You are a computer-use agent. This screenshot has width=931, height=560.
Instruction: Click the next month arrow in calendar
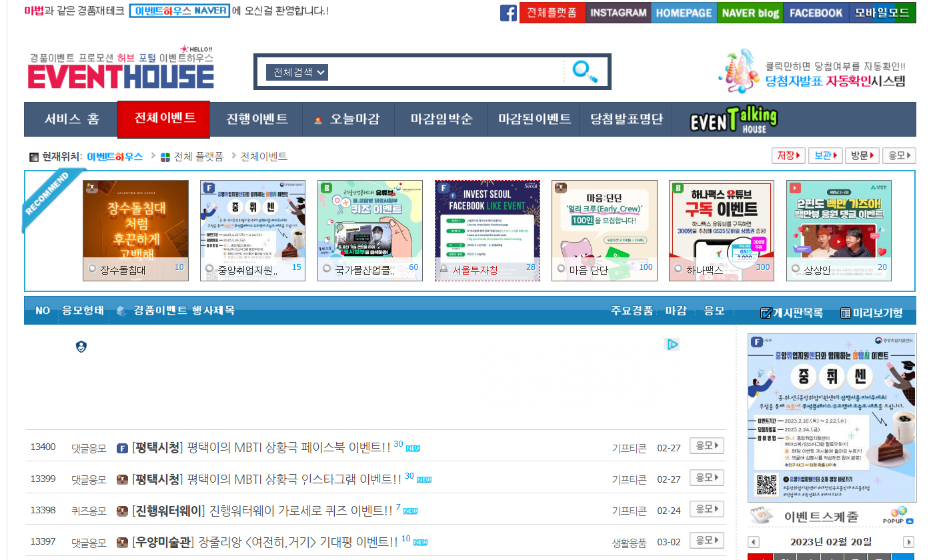[908, 541]
